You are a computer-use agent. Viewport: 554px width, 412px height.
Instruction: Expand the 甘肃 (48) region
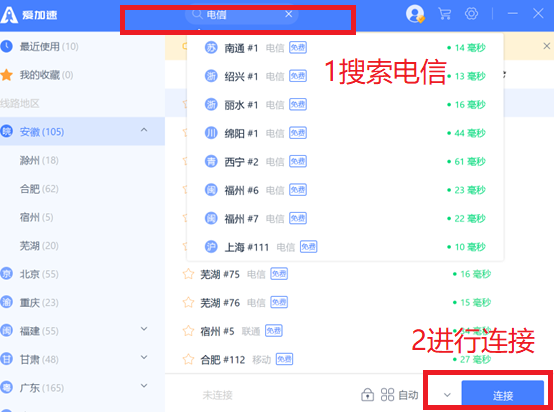tap(144, 357)
